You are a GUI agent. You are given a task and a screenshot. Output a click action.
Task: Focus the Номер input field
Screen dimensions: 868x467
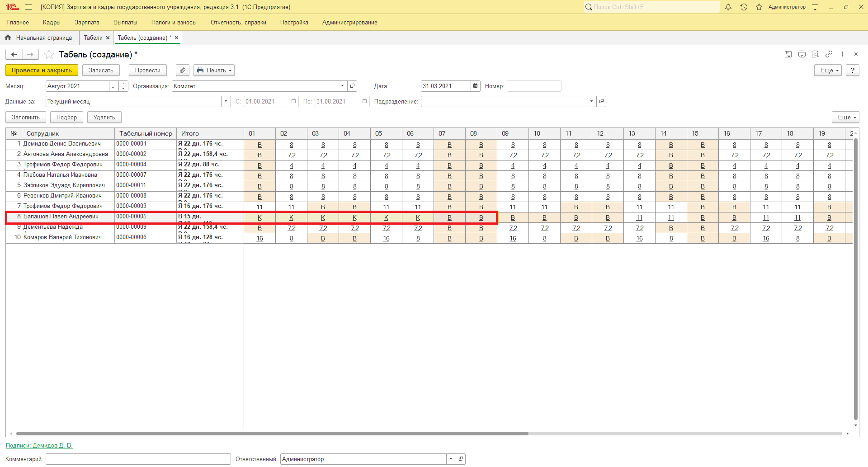click(x=534, y=86)
